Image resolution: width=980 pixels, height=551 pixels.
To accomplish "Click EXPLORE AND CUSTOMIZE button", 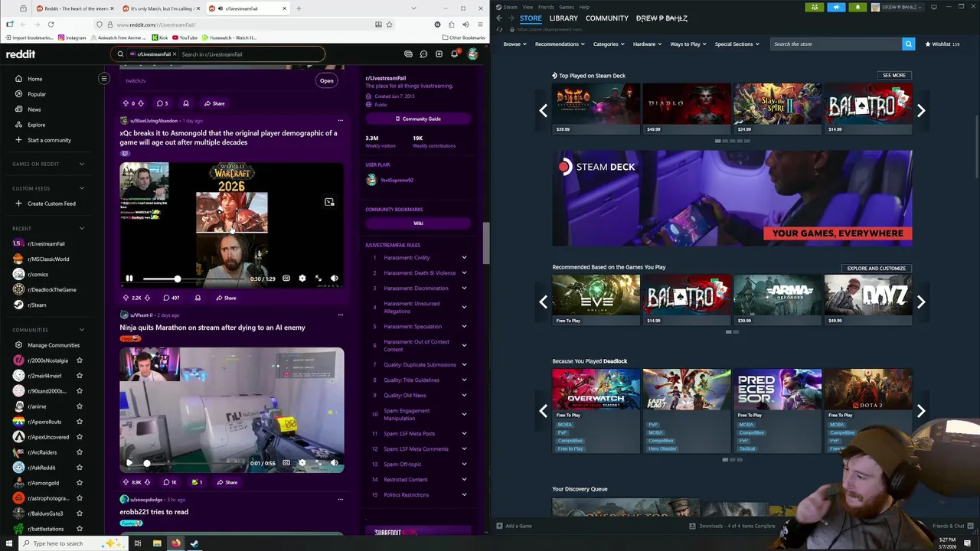I will (x=876, y=269).
